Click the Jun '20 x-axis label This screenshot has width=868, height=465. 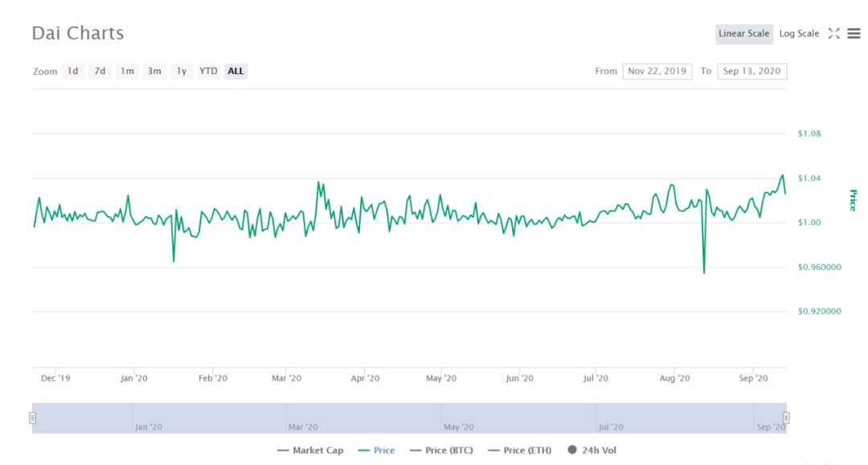[x=519, y=378]
